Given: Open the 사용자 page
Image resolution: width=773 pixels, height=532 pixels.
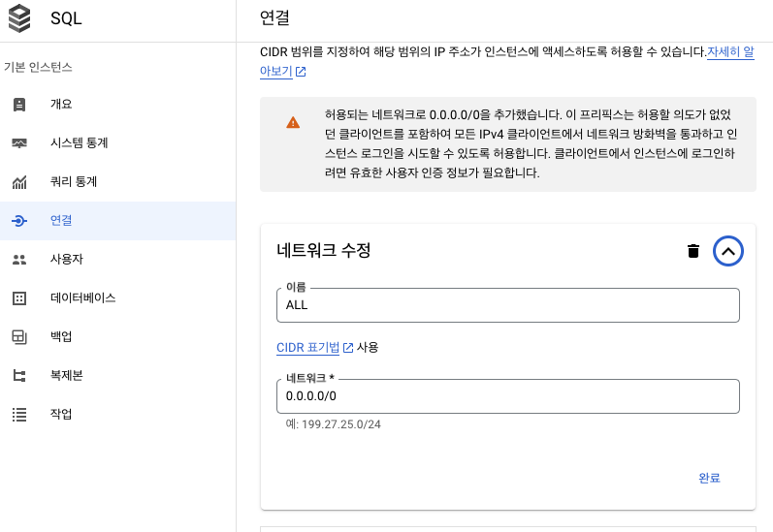Looking at the screenshot, I should (x=117, y=260).
